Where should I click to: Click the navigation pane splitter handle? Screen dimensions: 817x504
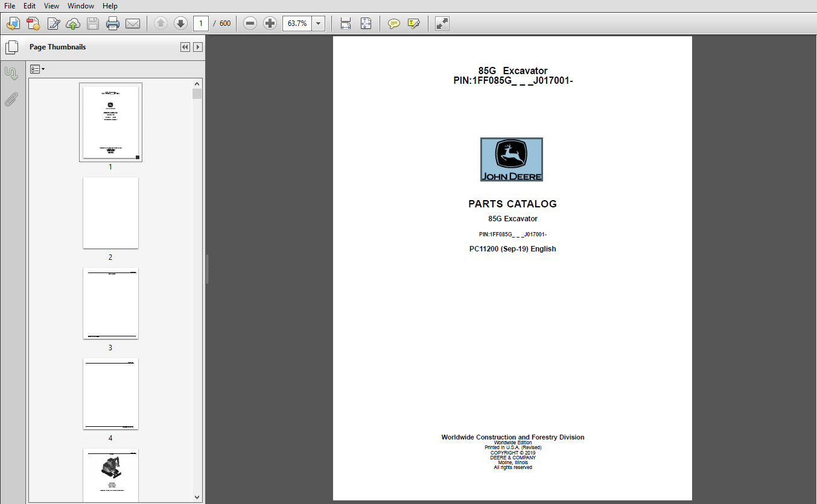pos(207,269)
